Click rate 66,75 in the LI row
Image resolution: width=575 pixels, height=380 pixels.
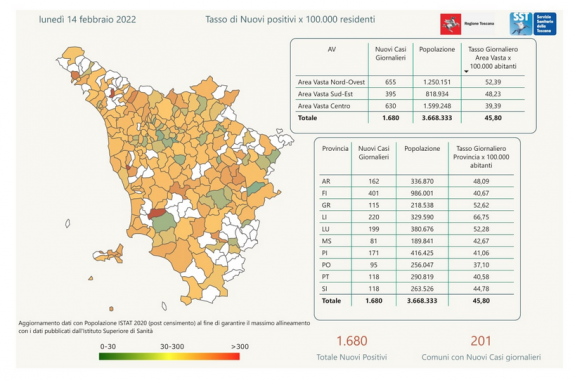point(481,217)
